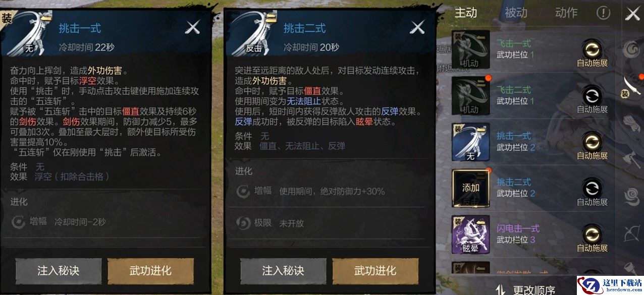Toggle 自动施展 for 闪电击一式
Screen dimensions: 644x295
pyautogui.click(x=592, y=239)
